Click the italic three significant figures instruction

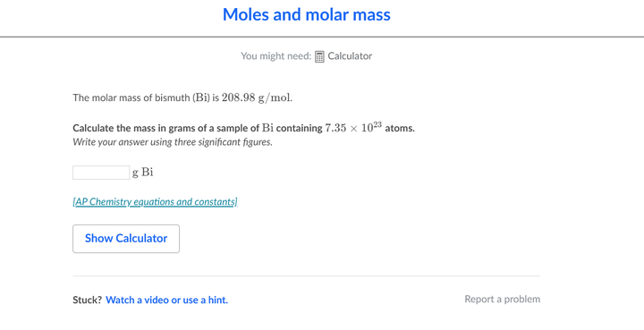coord(173,142)
